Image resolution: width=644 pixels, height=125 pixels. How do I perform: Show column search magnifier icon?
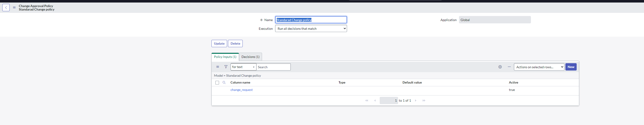coord(224,82)
